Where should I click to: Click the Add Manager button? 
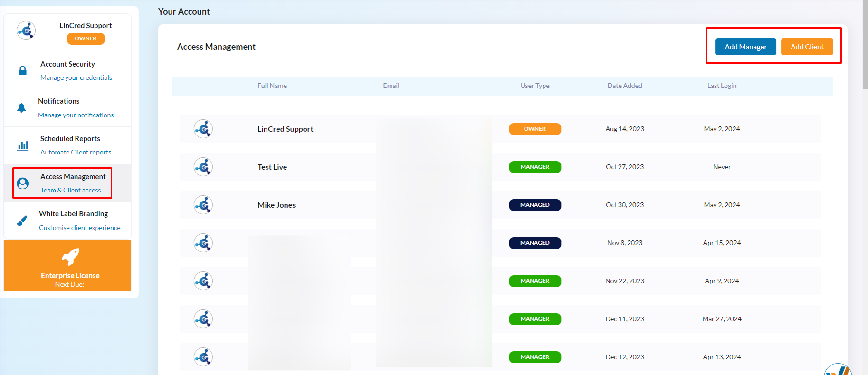746,47
